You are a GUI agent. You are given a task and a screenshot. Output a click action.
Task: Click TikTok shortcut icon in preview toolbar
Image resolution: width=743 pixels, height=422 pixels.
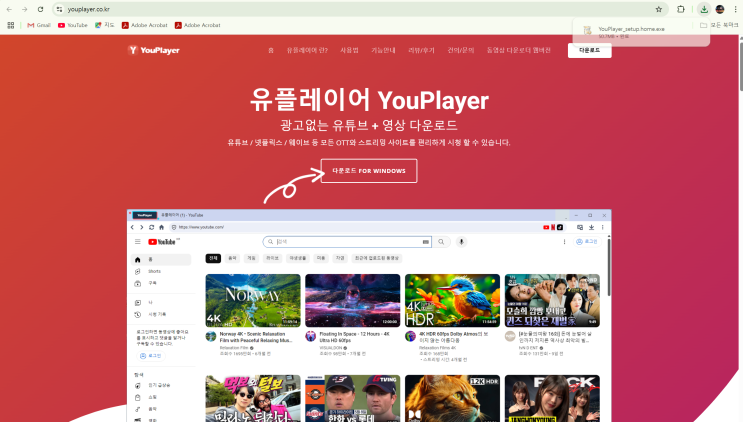pos(560,227)
